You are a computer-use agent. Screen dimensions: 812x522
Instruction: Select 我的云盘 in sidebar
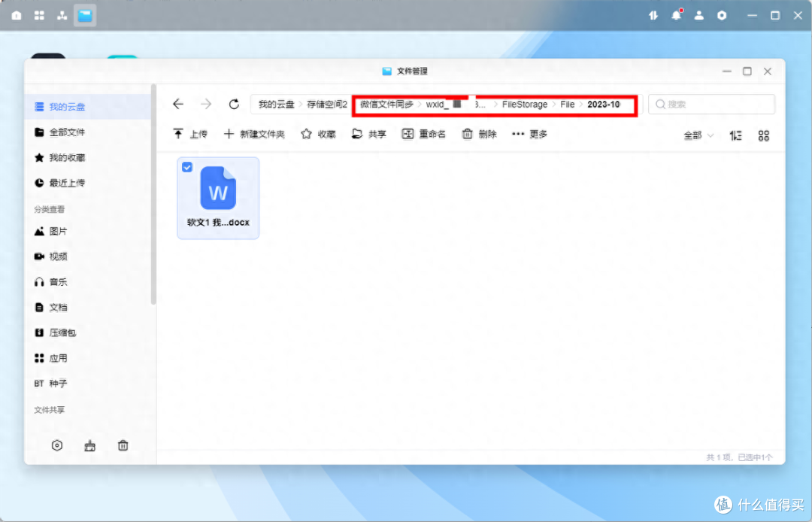click(x=88, y=107)
